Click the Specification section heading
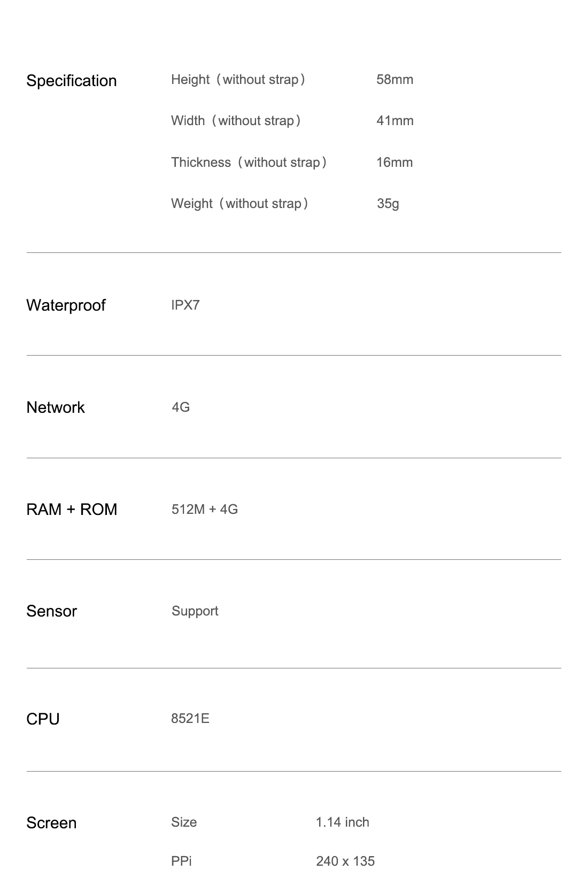Viewport: 588px width, 893px height. pos(72,81)
